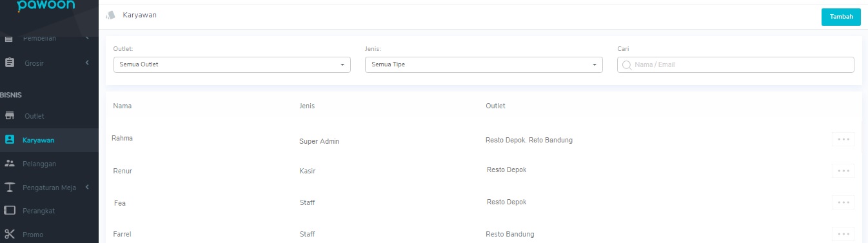This screenshot has height=243, width=868.
Task: Focus the Nama / Email search field
Action: click(x=735, y=64)
